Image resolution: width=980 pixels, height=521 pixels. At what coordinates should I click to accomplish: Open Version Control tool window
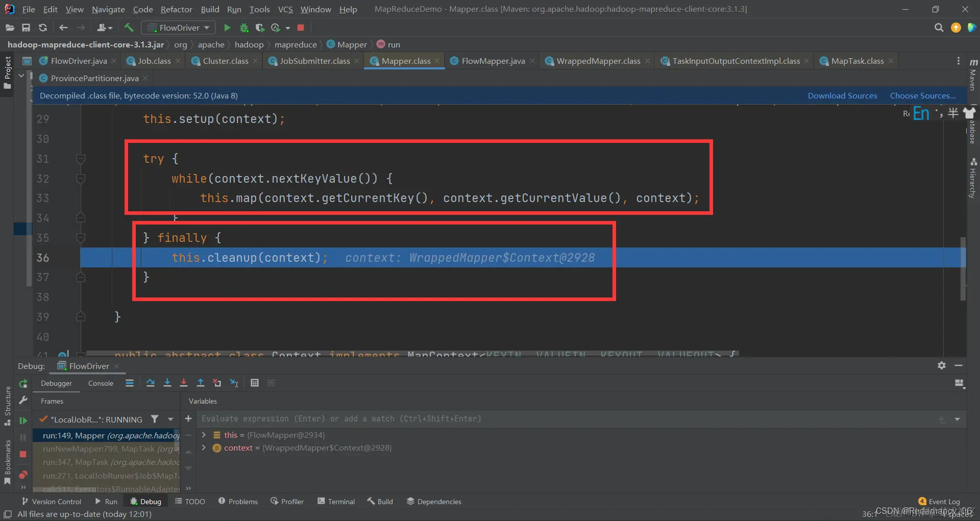[51, 502]
